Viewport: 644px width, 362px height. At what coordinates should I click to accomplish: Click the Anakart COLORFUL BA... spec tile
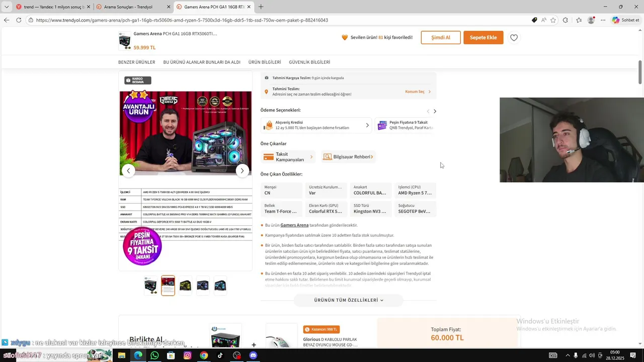click(370, 190)
